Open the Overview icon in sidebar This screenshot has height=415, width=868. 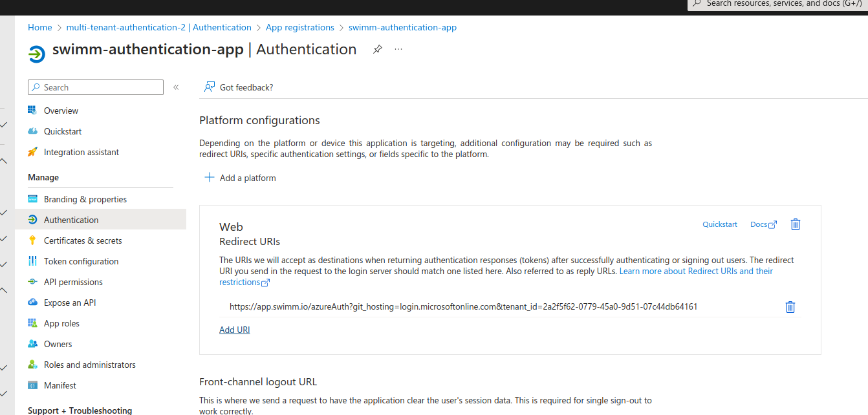coord(32,111)
